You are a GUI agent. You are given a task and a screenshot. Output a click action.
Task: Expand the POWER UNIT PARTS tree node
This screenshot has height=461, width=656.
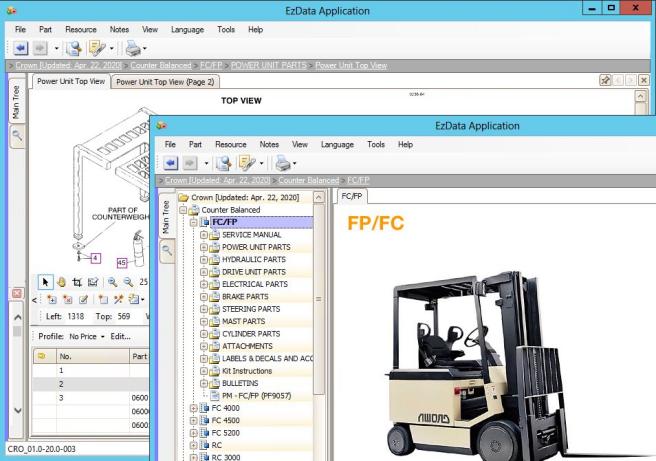pyautogui.click(x=204, y=247)
